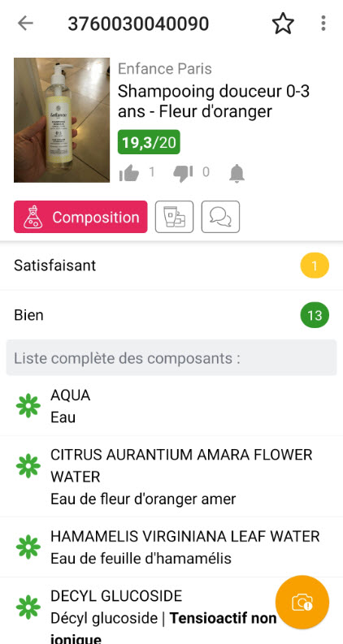Tap green flower icon beside Decyl Glucoside

(28, 607)
